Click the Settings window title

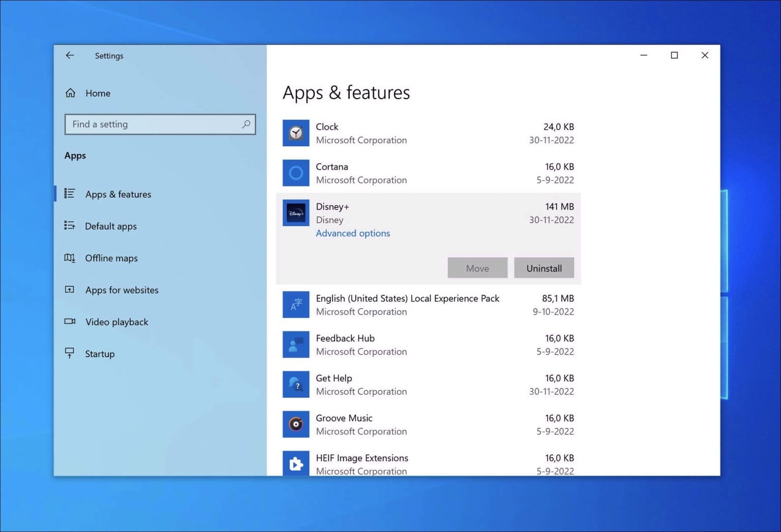point(109,56)
